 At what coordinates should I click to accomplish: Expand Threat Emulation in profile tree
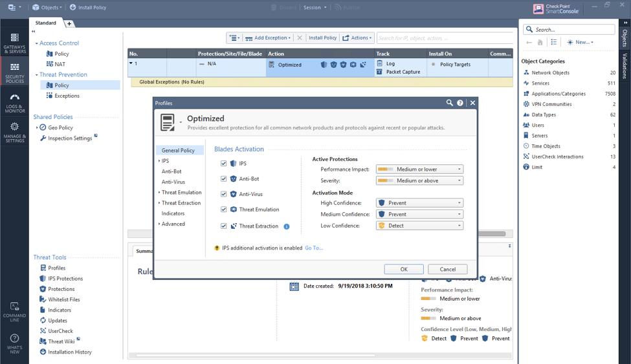coord(159,192)
